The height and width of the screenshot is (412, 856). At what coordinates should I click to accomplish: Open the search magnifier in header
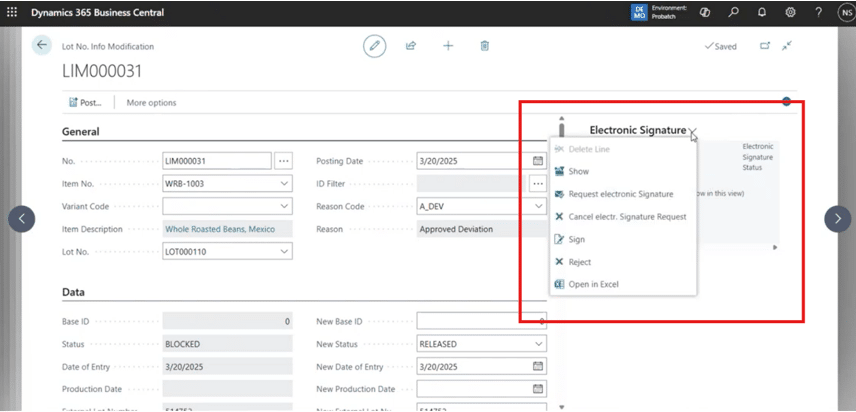click(733, 13)
